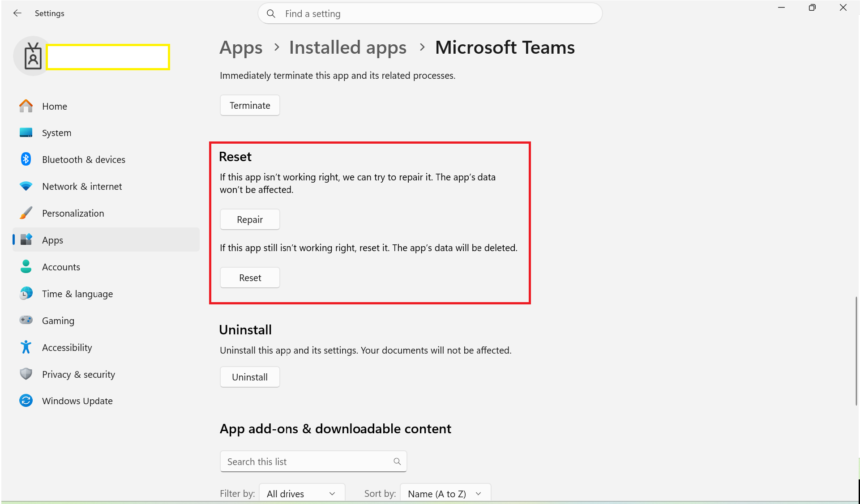Screen dimensions: 860x504
Task: Click the Personalization paintbrush icon
Action: (x=26, y=213)
